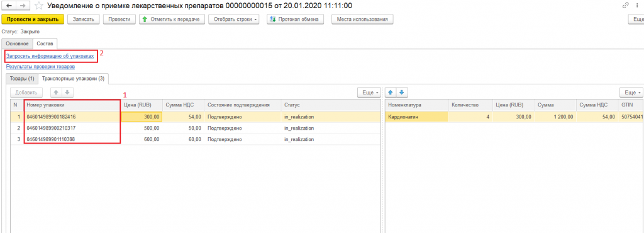Copy link using the chain icon
Viewport: 644px width, 233px height.
(x=626, y=6)
